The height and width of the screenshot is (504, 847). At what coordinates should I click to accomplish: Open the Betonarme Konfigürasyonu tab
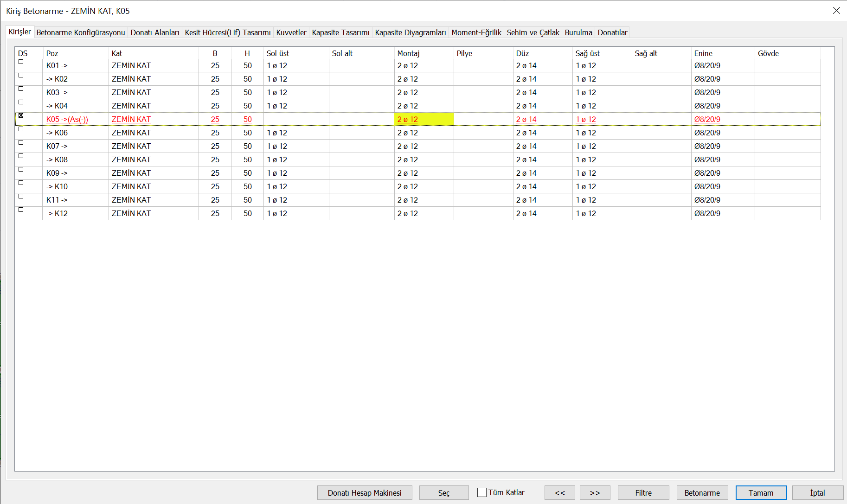(x=81, y=32)
